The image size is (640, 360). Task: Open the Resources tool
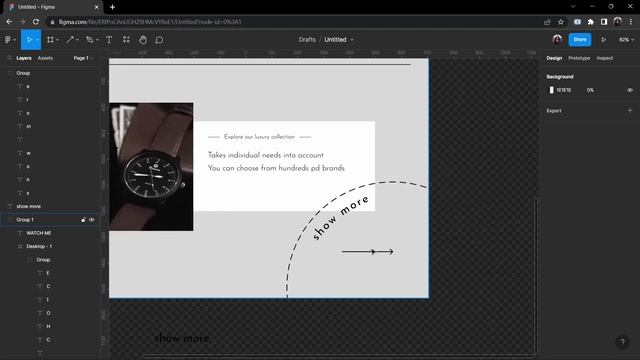[126, 40]
